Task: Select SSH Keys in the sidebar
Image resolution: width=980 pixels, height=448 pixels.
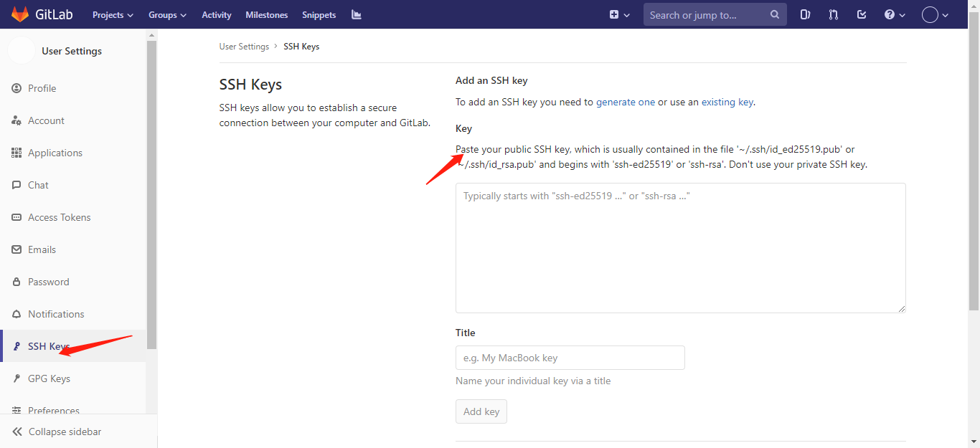Action: click(73, 346)
